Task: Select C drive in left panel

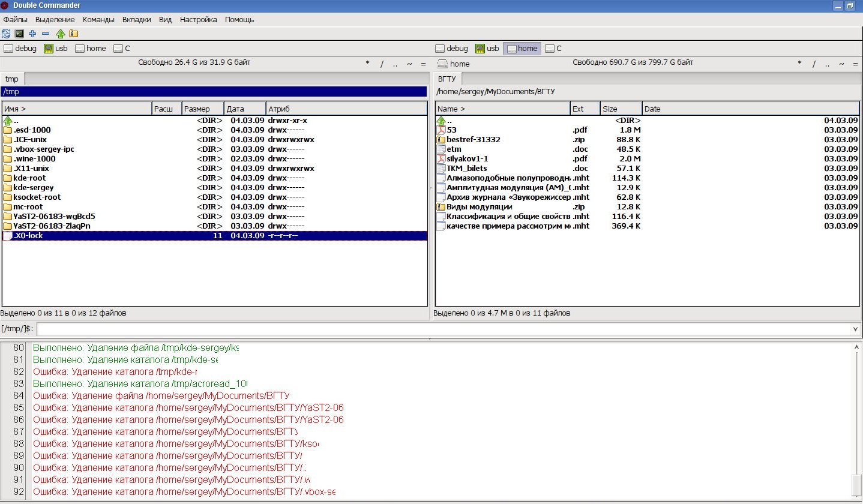Action: (122, 49)
